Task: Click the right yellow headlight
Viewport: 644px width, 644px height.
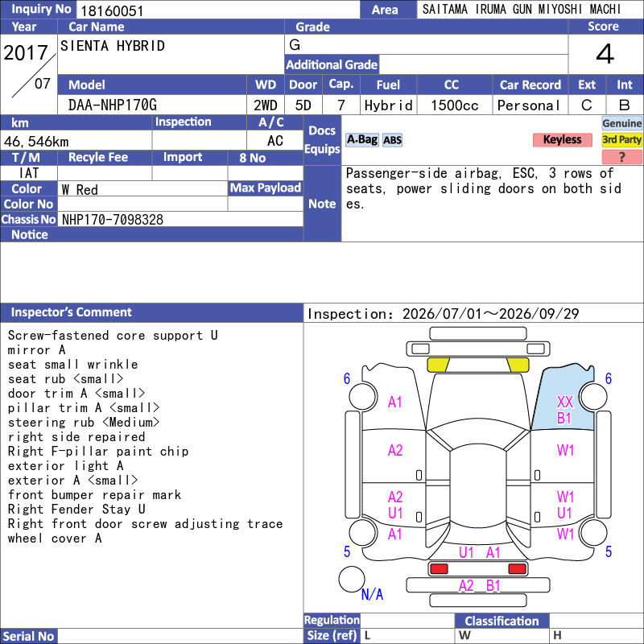Action: coord(517,365)
